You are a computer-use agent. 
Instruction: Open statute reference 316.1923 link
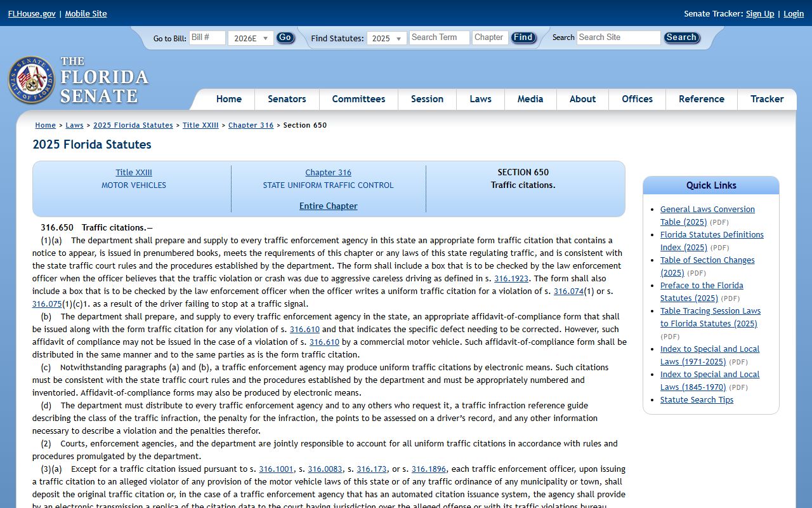pyautogui.click(x=511, y=278)
